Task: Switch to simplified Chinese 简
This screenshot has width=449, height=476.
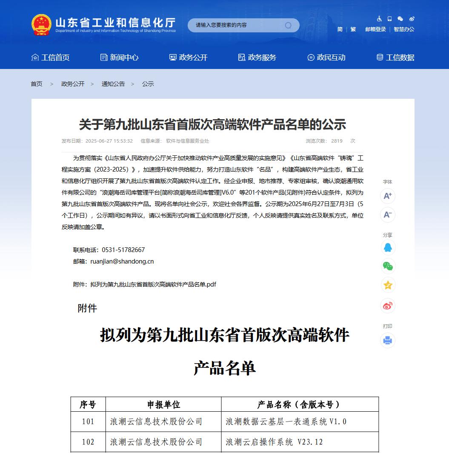Action: [x=340, y=29]
